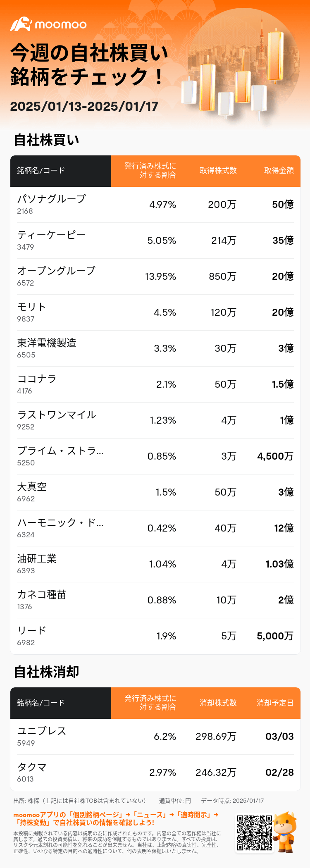This screenshot has height=868, width=310.
Task: Select the 銘柄名/コード column header in buyback table
Action: [x=61, y=171]
